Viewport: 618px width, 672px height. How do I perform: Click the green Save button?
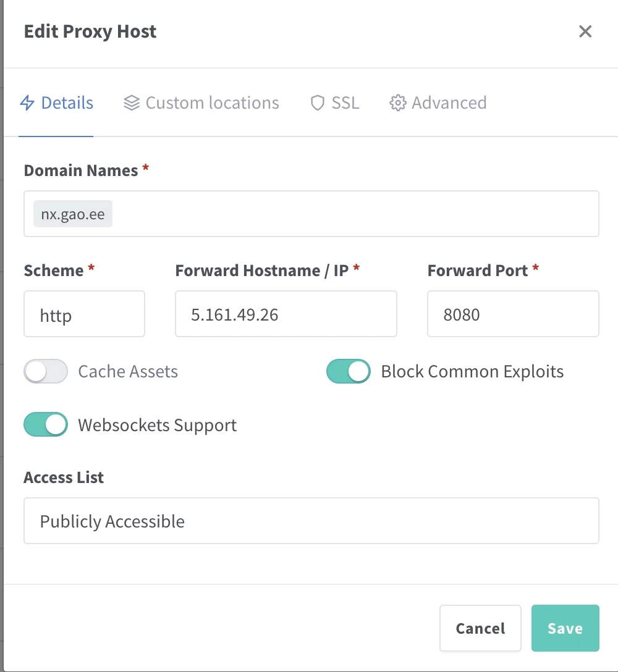pos(565,628)
